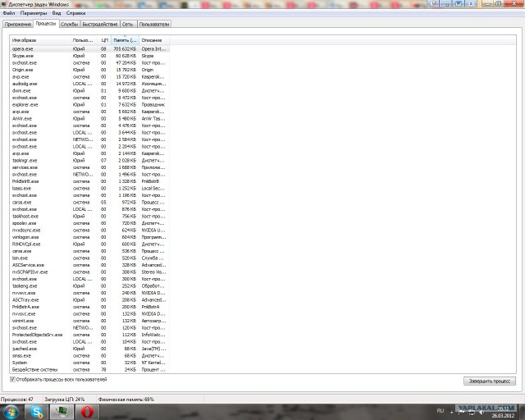Toggle show processes from all users checkbox
Screen dimensions: 525x420
pos(12,380)
